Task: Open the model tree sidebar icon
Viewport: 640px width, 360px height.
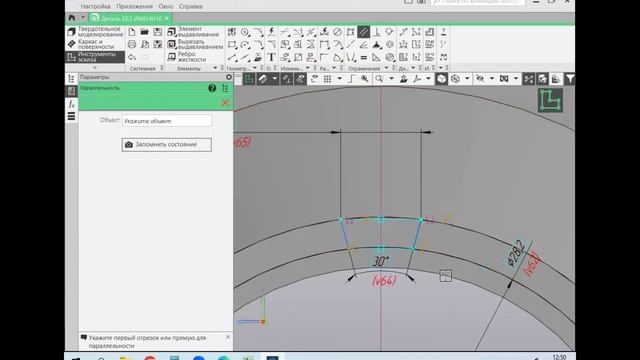Action: click(x=71, y=78)
